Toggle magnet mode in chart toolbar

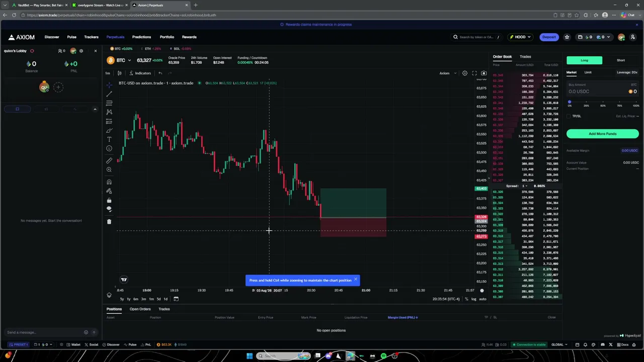pos(109,182)
